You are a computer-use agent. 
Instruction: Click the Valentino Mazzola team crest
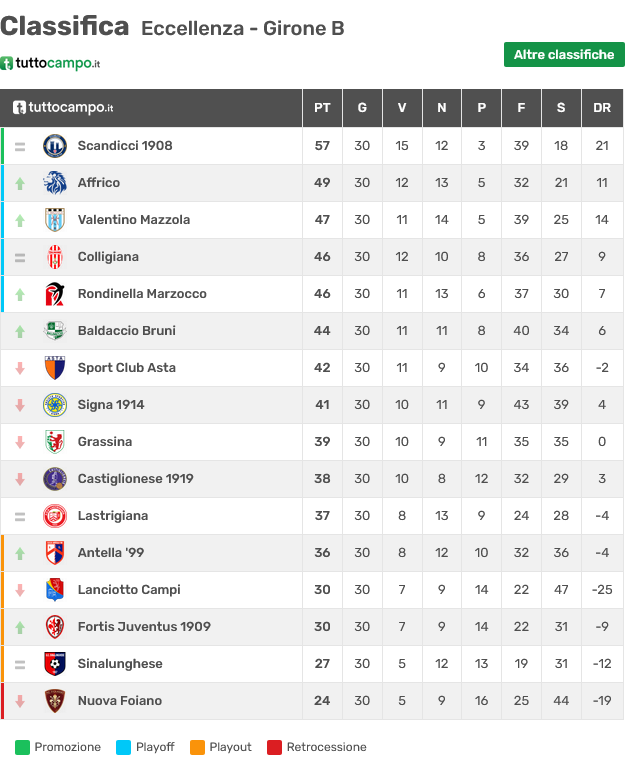tap(55, 220)
